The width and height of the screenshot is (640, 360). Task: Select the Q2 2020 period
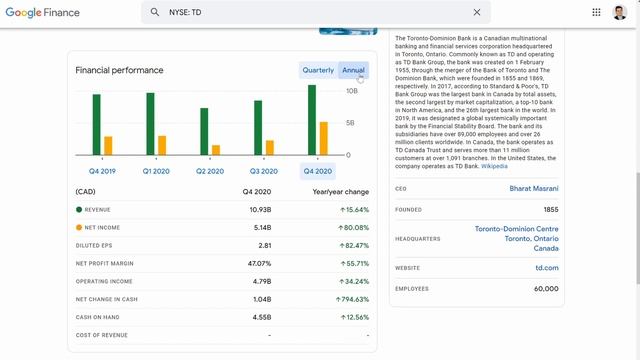click(x=210, y=171)
